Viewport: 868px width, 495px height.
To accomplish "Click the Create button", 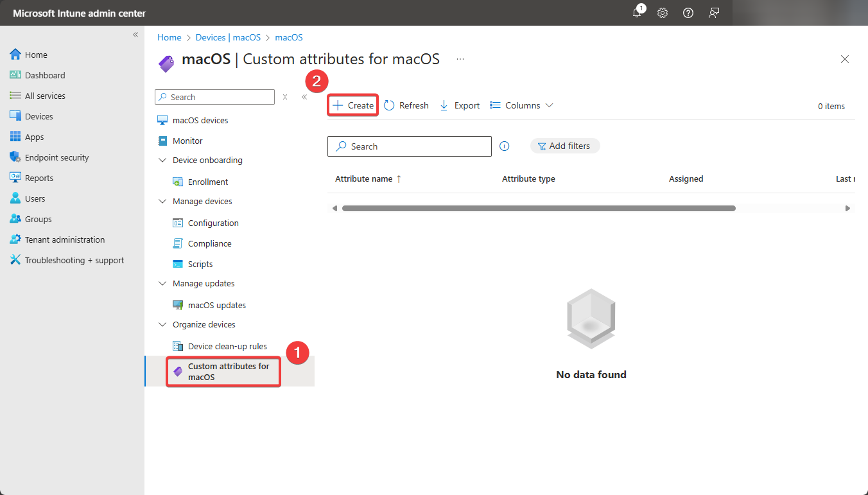I will coord(353,105).
